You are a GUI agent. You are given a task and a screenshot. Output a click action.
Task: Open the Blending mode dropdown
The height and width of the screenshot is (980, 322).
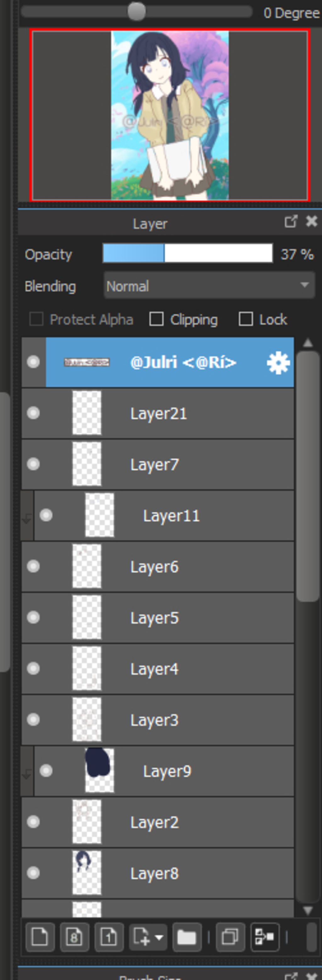pos(209,286)
